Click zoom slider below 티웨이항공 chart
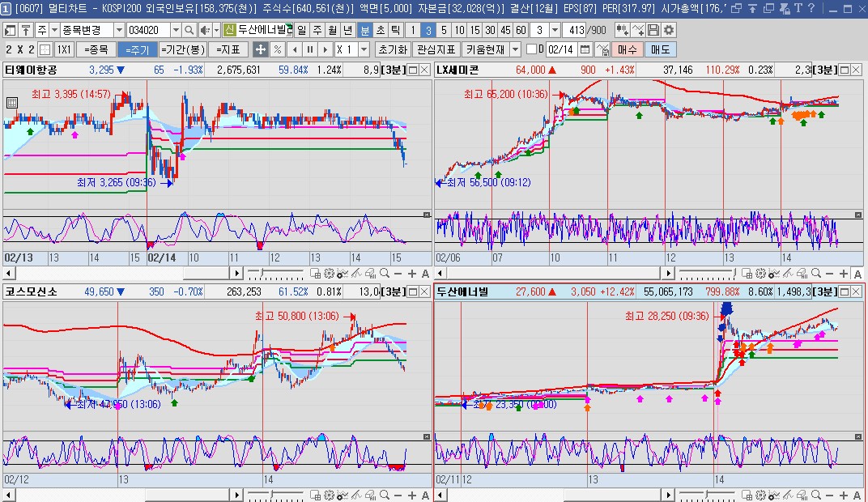 click(275, 274)
